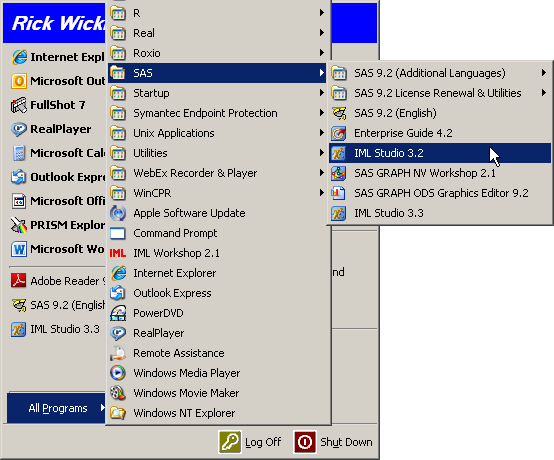554x460 pixels.
Task: Click the Shut Down button
Action: coord(333,442)
